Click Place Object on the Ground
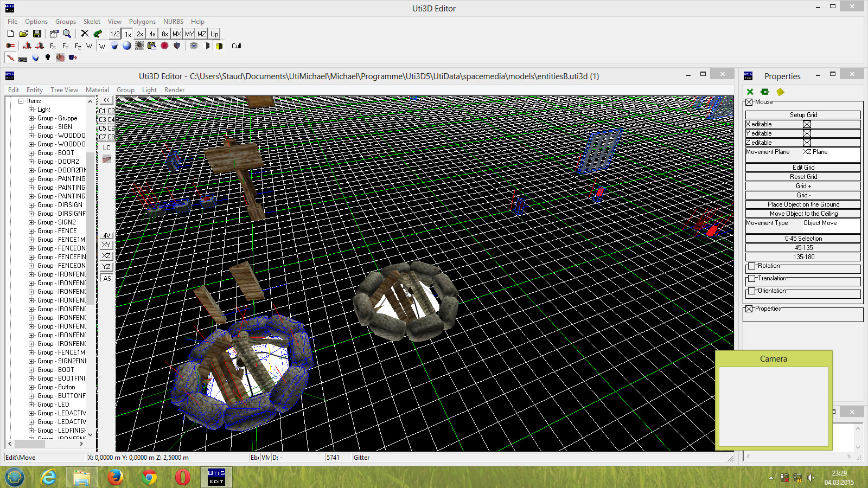This screenshot has width=868, height=488. point(803,204)
